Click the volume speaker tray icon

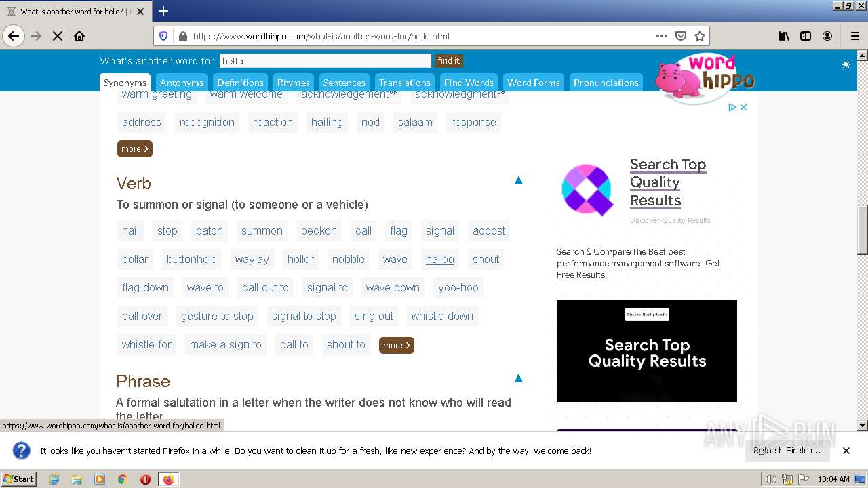point(771,479)
